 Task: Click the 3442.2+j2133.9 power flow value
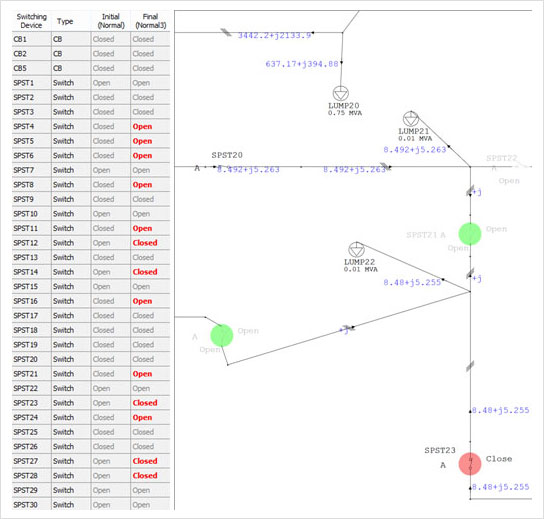[274, 35]
